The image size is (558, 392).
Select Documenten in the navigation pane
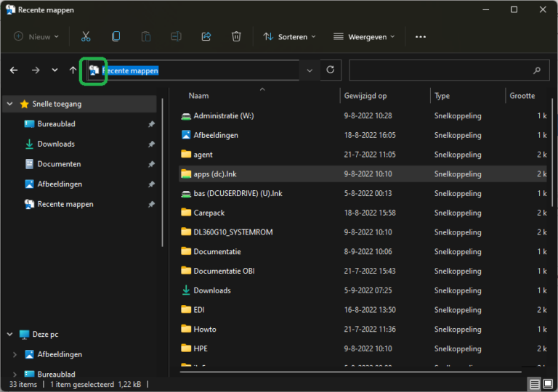point(59,164)
